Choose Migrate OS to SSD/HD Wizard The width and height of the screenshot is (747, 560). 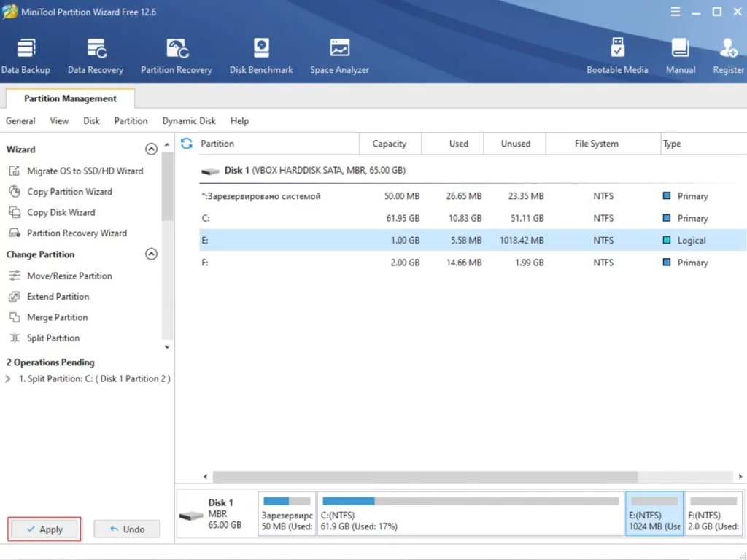click(85, 171)
